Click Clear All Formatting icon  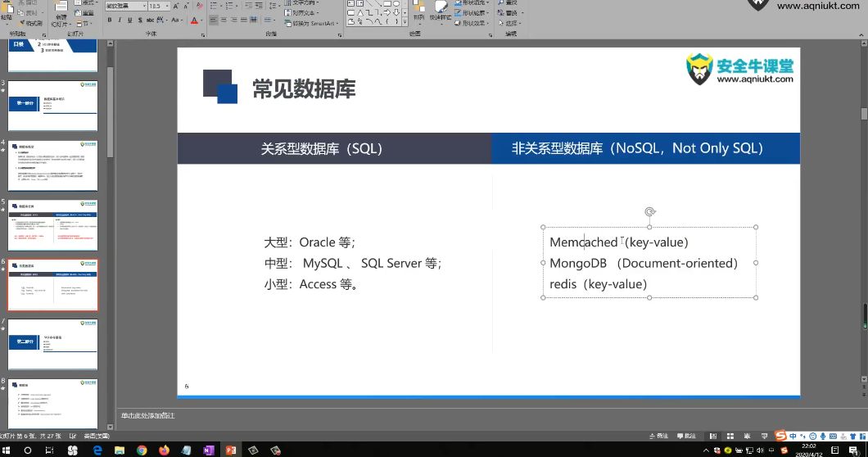[x=199, y=6]
